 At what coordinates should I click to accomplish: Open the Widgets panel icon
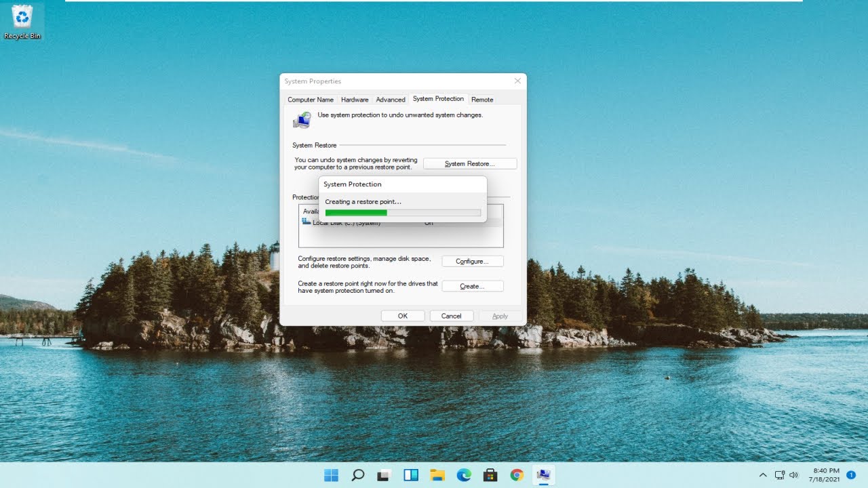[411, 475]
